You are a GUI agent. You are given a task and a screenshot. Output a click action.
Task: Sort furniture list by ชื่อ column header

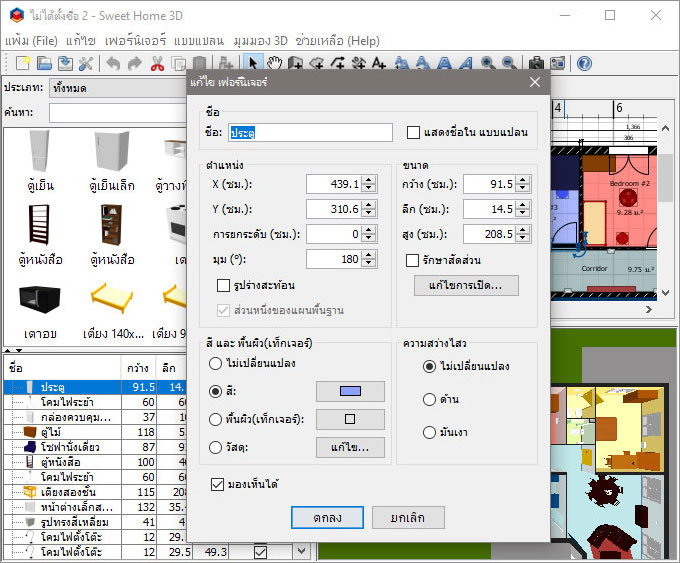(x=62, y=368)
